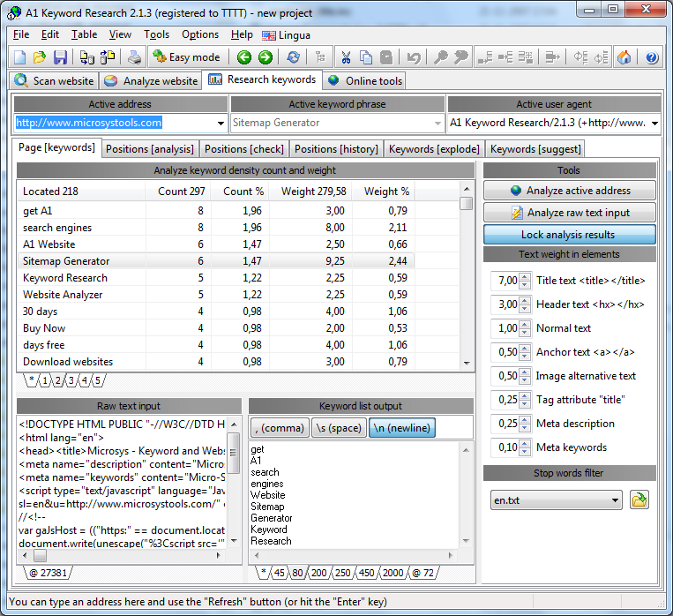Image resolution: width=673 pixels, height=616 pixels.
Task: Select keyword output limit tab 200
Action: click(319, 573)
